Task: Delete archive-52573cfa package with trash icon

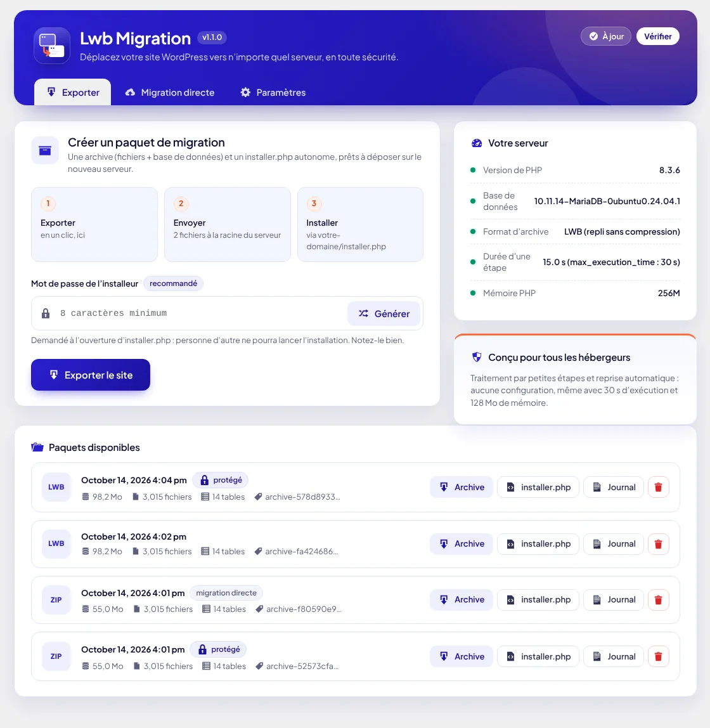Action: coord(658,656)
